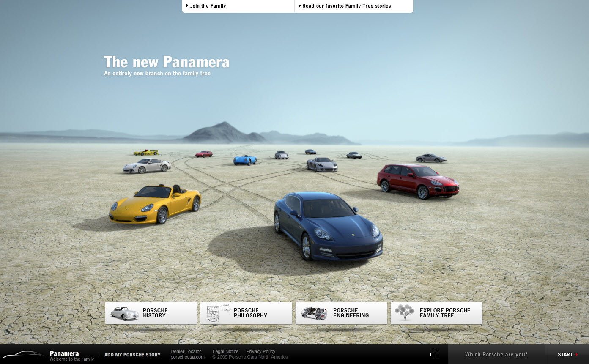
Task: Select the yellow Boxster convertible
Action: click(155, 204)
